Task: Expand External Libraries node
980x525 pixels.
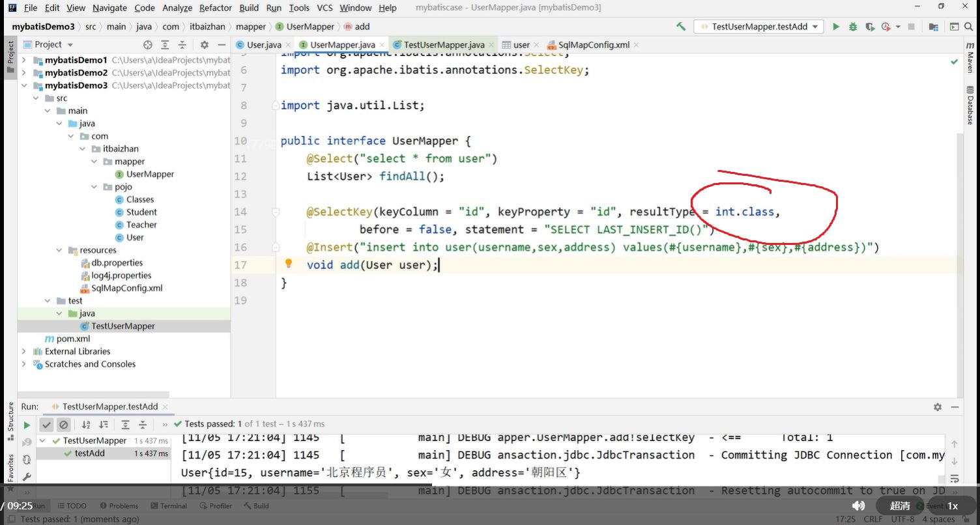Action: (x=24, y=352)
